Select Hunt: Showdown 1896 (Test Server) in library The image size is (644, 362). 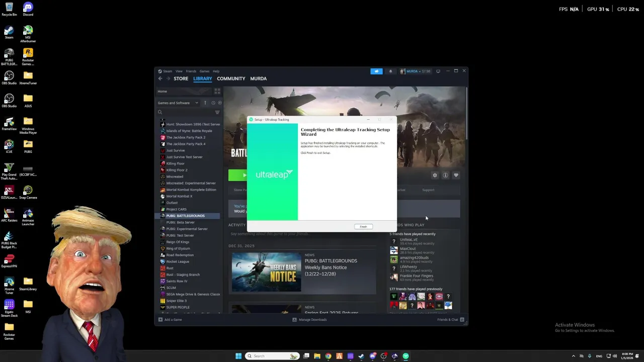(189, 124)
